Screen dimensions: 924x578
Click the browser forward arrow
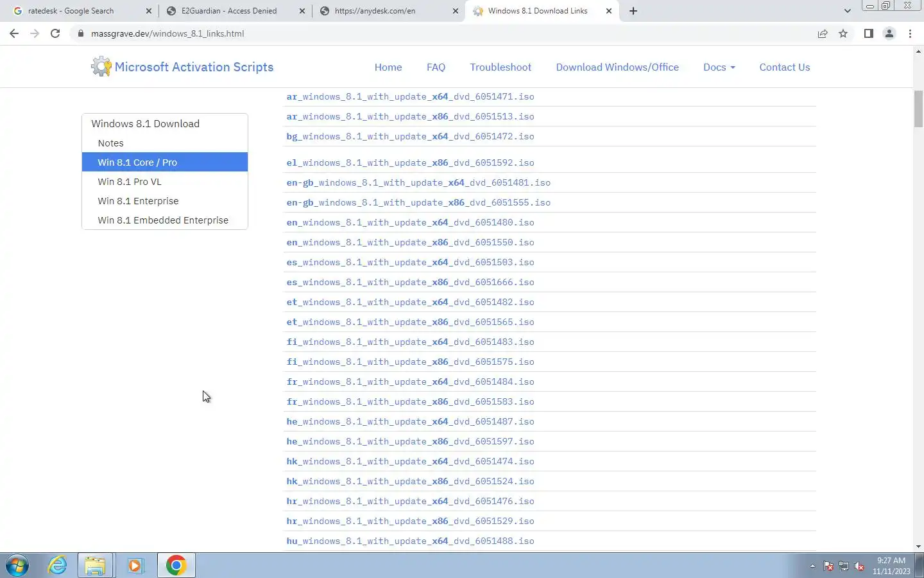(x=35, y=33)
